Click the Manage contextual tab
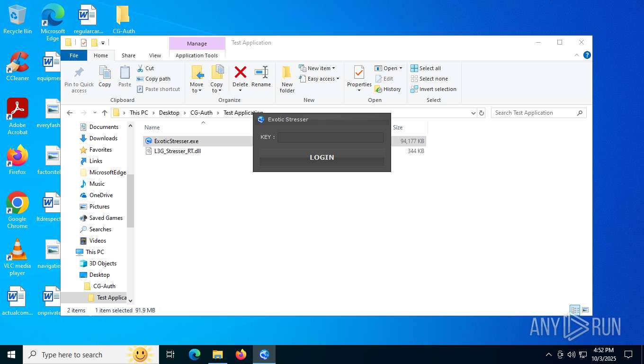 [197, 44]
